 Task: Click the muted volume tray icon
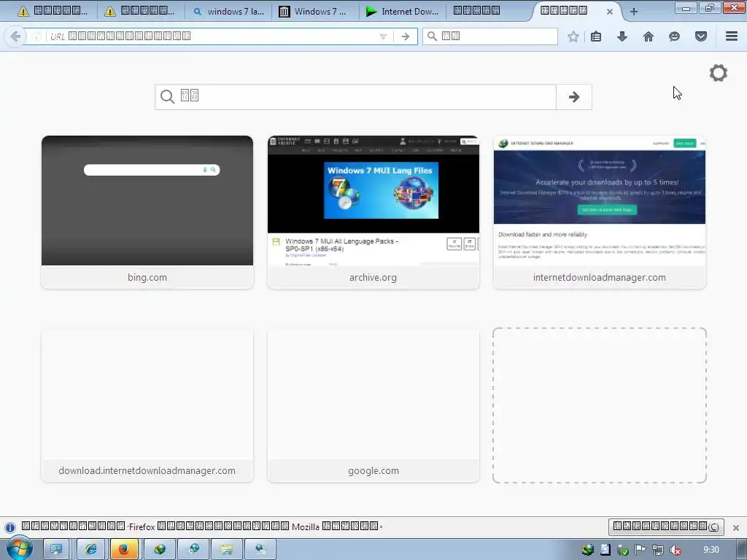click(x=675, y=550)
